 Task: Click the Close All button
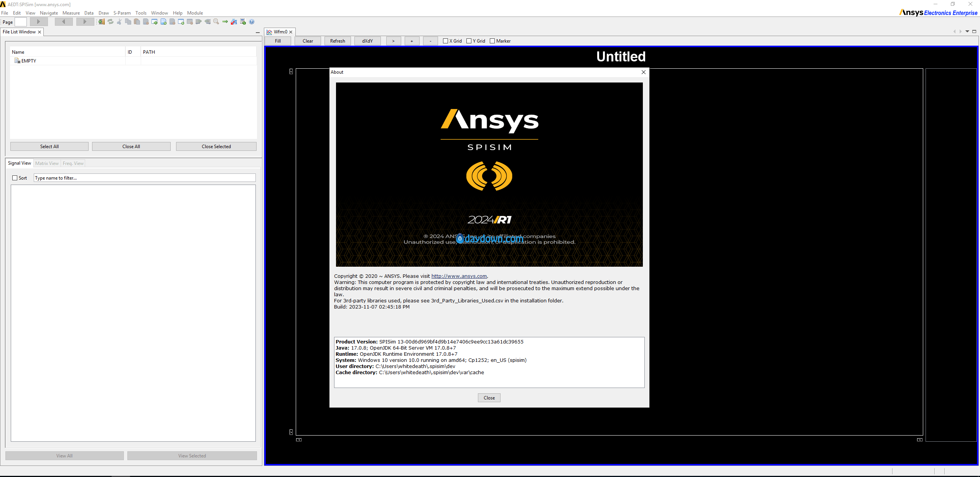point(131,147)
